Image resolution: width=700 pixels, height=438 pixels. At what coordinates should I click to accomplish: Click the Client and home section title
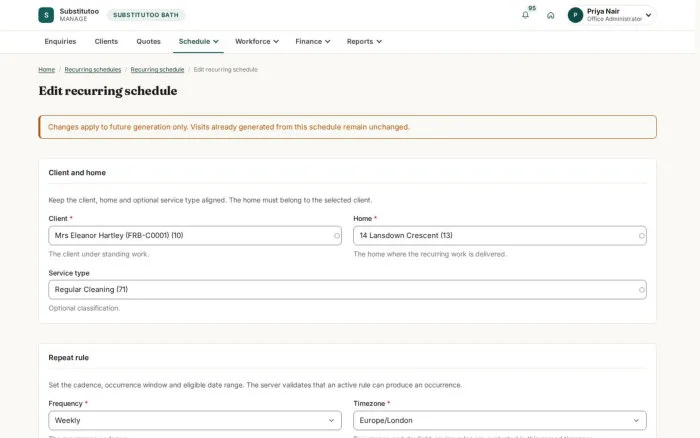click(77, 173)
